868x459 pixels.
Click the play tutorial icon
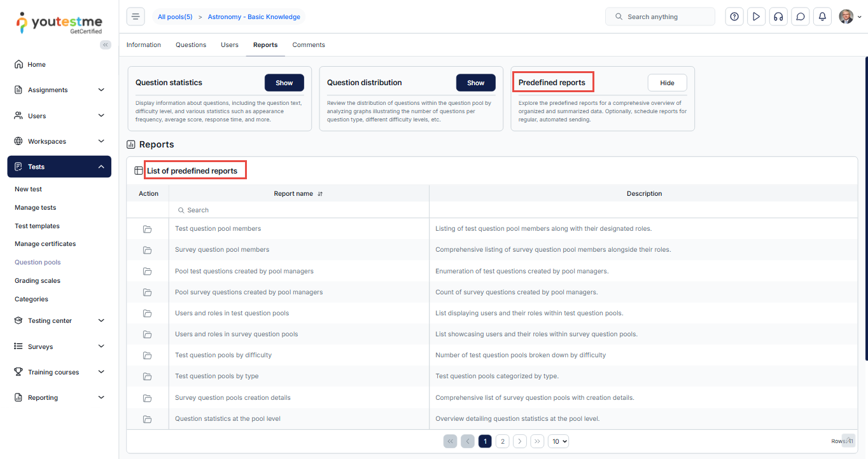(756, 17)
